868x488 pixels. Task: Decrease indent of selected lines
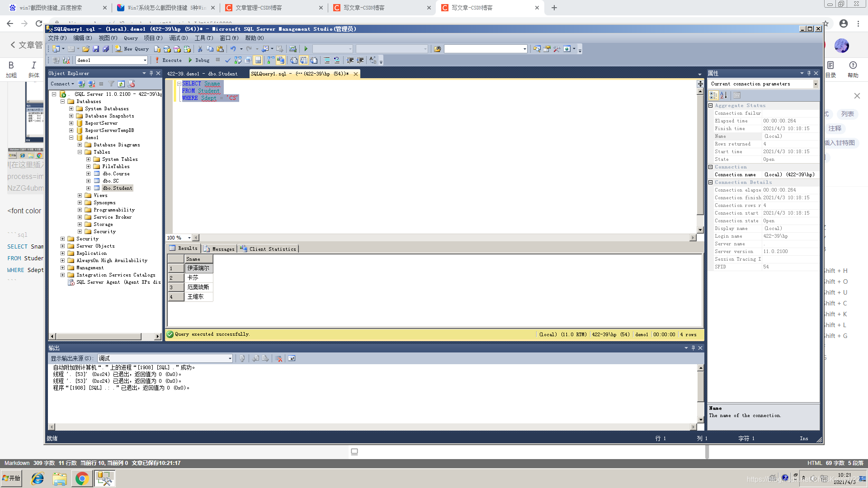click(x=350, y=60)
